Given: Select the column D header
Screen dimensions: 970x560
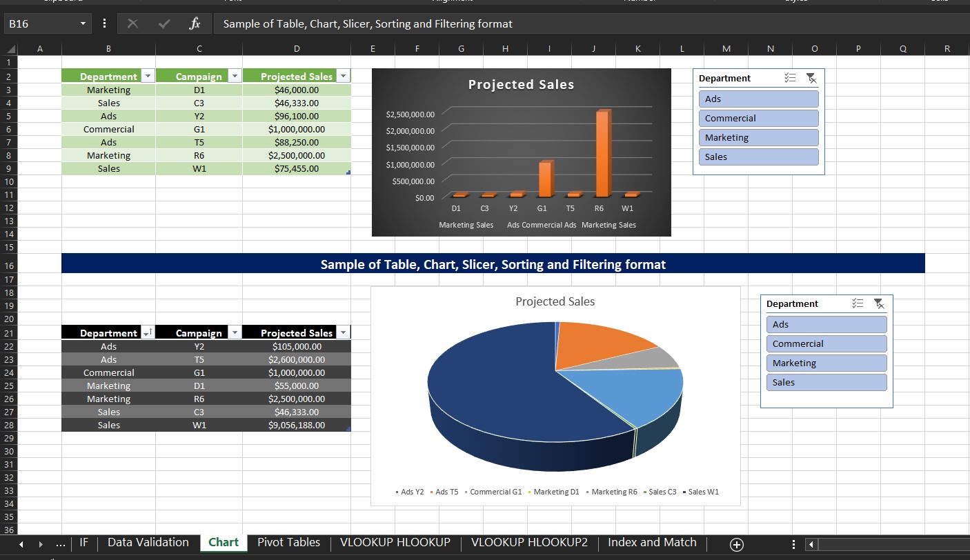Looking at the screenshot, I should coord(297,49).
